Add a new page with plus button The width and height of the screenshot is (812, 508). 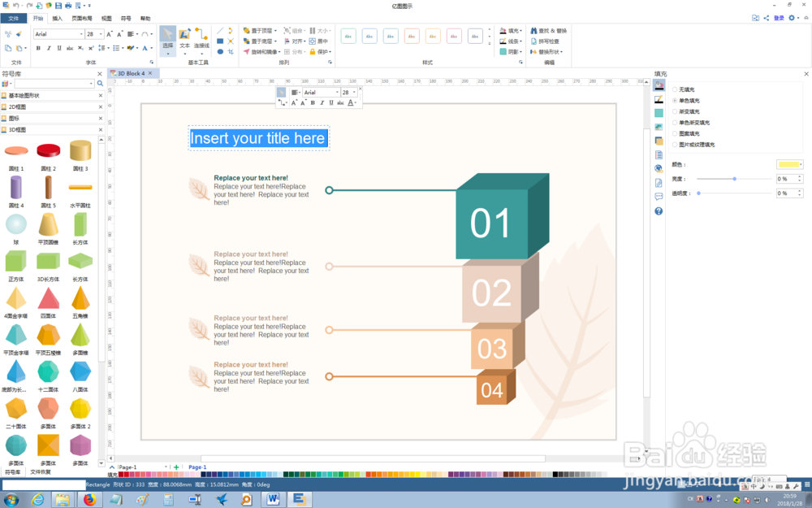(x=176, y=467)
